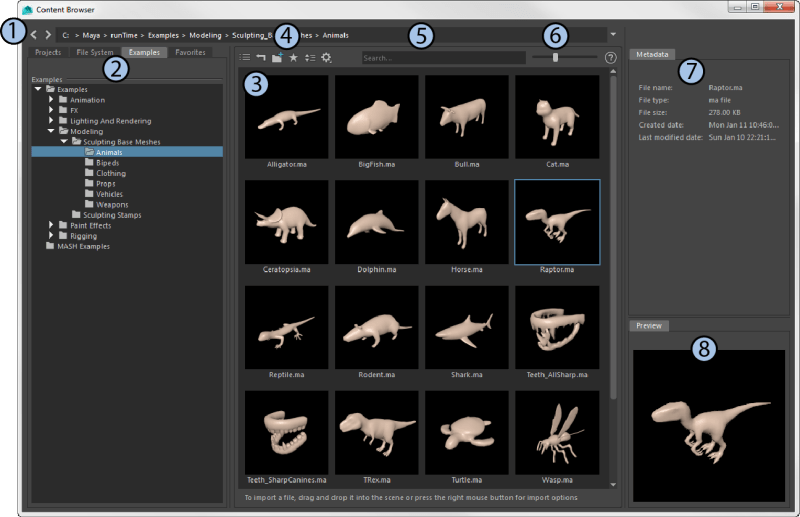Expand the Lighting And Rendering folder
This screenshot has width=800, height=517.
click(x=51, y=120)
